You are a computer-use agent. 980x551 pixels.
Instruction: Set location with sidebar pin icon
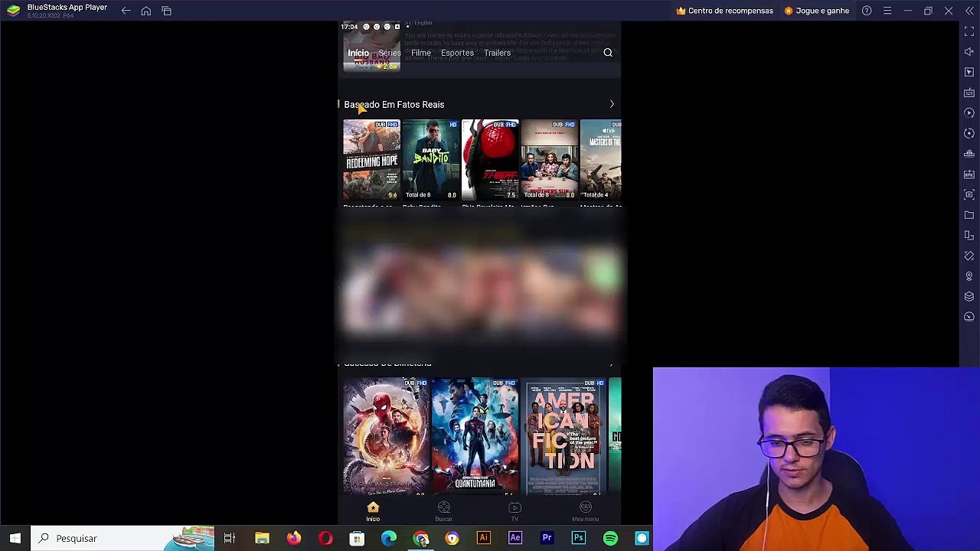pos(969,276)
